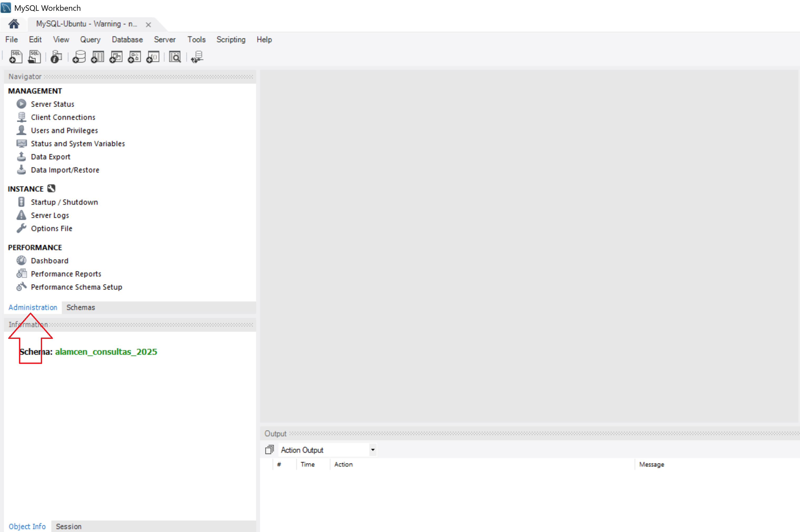This screenshot has width=800, height=532.
Task: Click the Time column header
Action: point(307,464)
